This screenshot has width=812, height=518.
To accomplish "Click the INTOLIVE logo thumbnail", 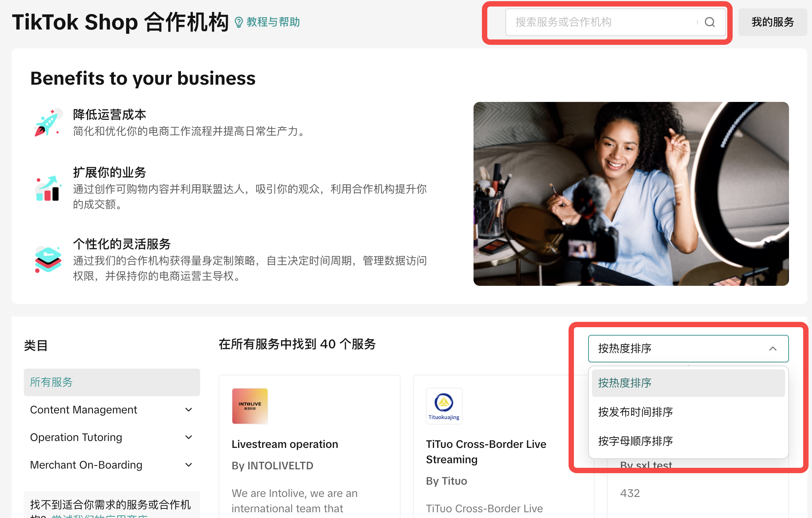I will pyautogui.click(x=250, y=406).
